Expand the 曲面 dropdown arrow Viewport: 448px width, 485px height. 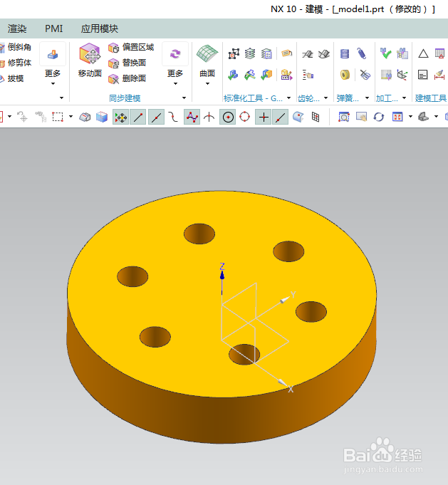coord(207,84)
